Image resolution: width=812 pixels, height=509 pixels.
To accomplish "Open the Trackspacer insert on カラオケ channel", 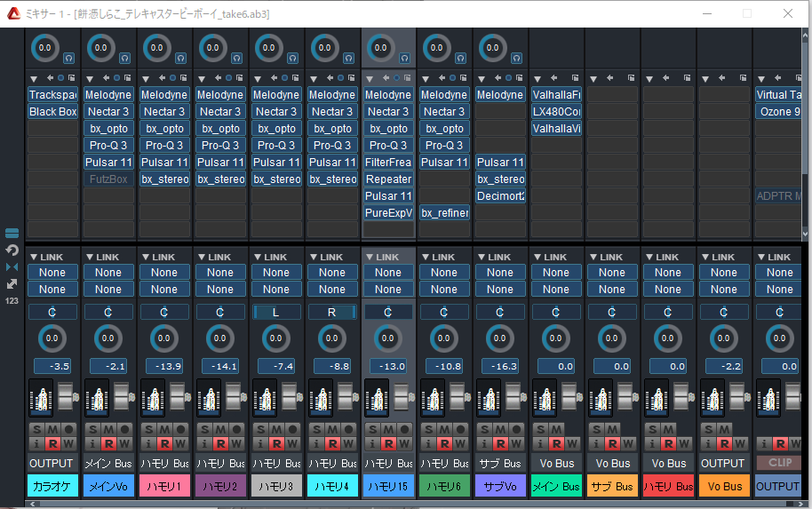I will (x=52, y=95).
